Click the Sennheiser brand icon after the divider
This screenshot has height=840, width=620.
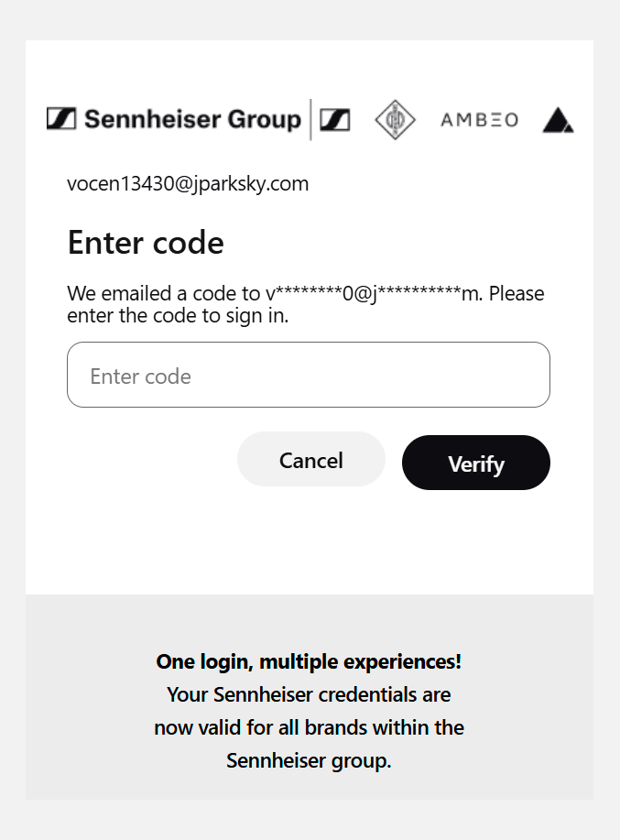(x=334, y=119)
